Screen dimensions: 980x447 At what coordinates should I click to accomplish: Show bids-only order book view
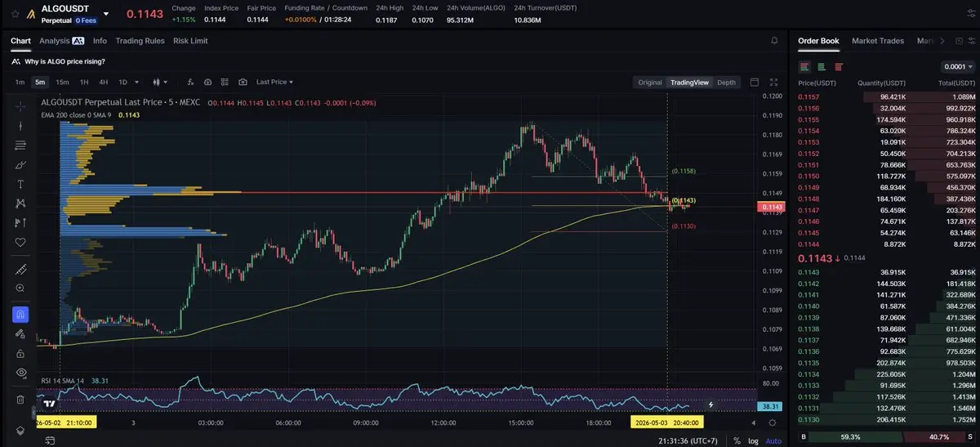click(822, 67)
